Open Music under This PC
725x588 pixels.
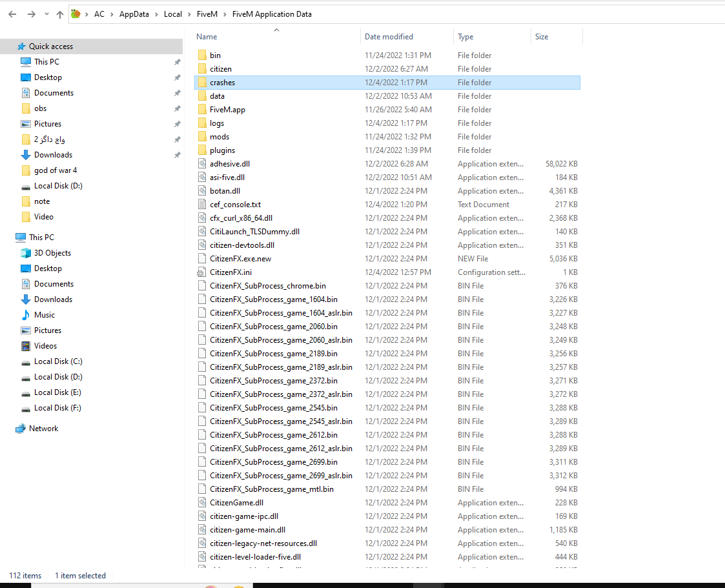(45, 315)
